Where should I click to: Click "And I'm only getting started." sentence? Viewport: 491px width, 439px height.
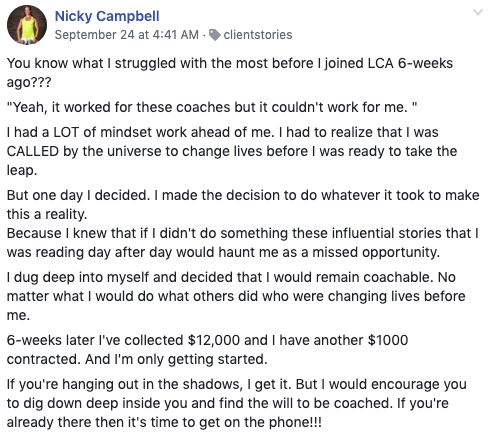[176, 359]
